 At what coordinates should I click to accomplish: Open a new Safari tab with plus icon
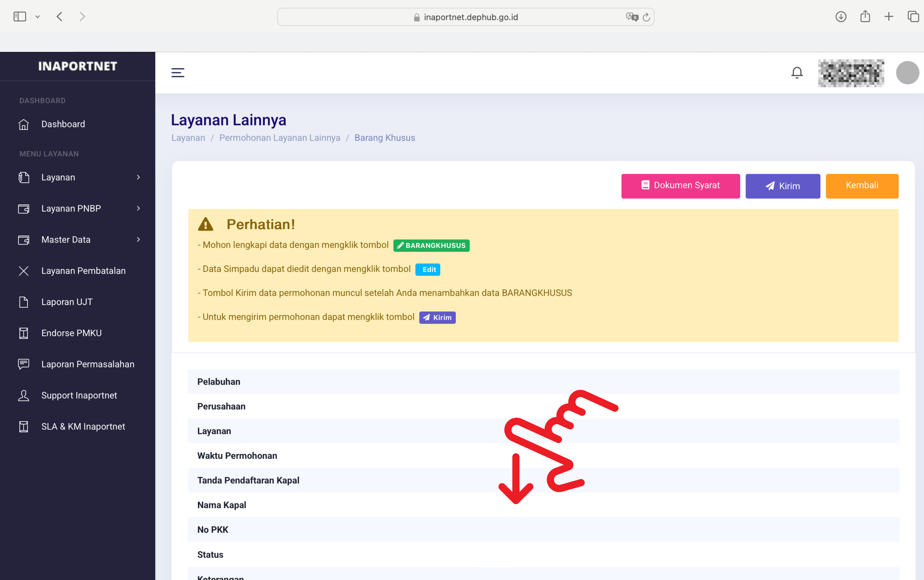click(889, 17)
